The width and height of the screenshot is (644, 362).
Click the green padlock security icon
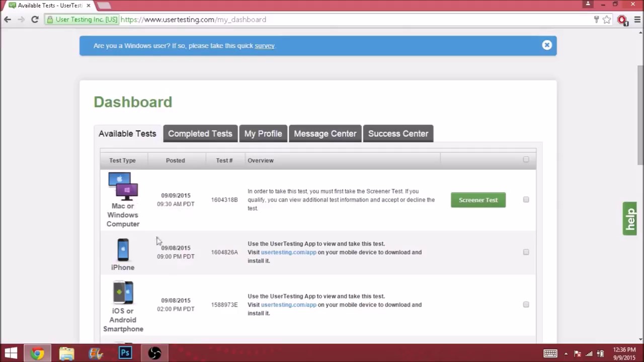[50, 20]
